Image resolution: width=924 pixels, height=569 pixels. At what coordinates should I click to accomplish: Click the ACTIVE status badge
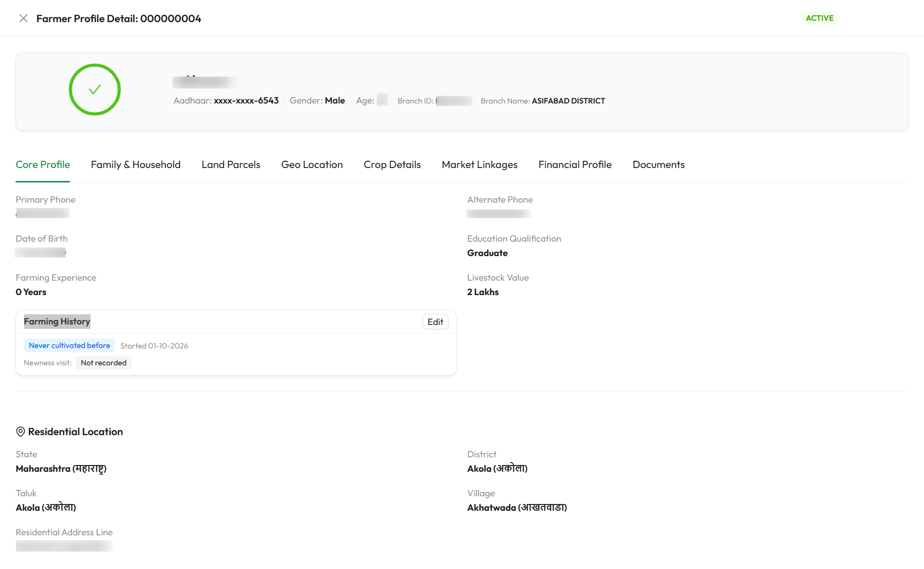point(820,18)
